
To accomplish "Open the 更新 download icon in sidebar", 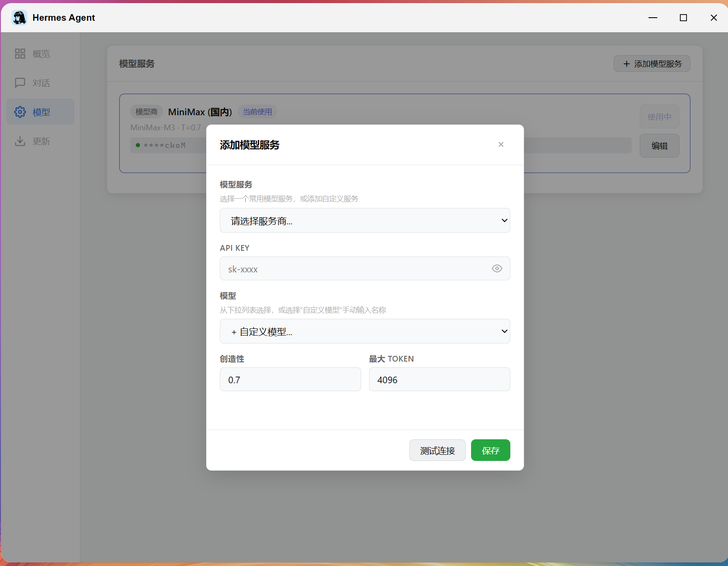I will click(x=20, y=141).
